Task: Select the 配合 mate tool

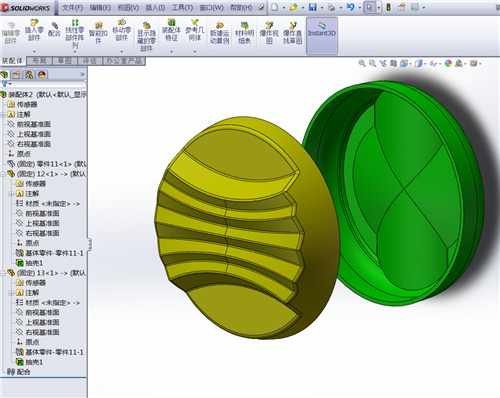Action: [54, 29]
